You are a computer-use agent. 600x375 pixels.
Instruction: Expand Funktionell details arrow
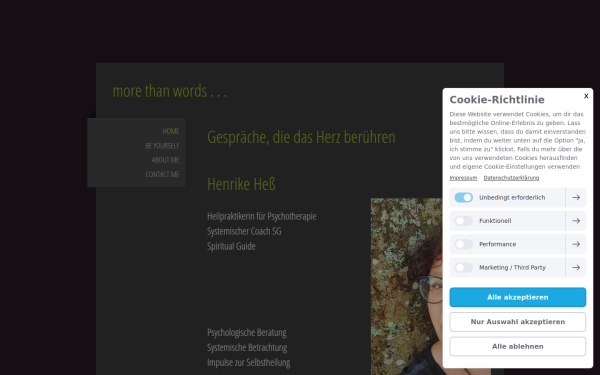pyautogui.click(x=576, y=221)
